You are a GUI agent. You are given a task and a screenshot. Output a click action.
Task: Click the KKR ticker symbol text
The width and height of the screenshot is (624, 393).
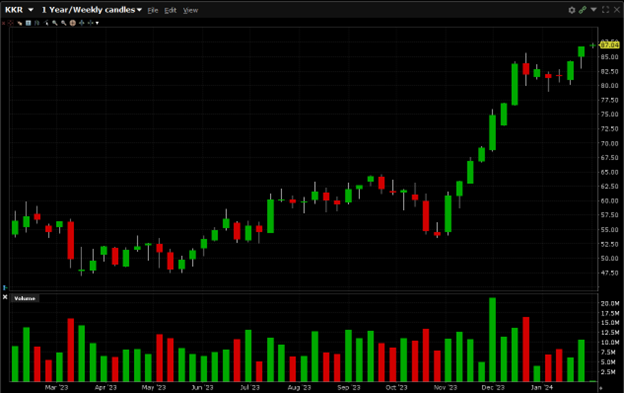[14, 10]
